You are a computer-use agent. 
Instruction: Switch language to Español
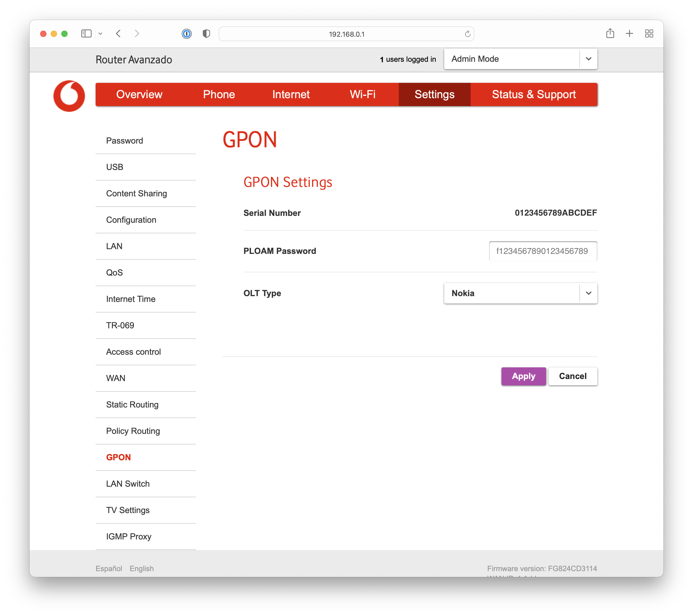tap(109, 568)
